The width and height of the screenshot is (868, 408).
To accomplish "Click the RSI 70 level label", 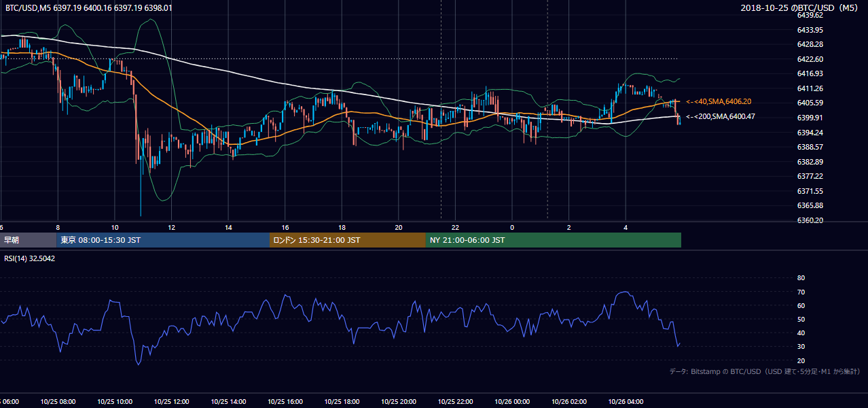I will 801,292.
